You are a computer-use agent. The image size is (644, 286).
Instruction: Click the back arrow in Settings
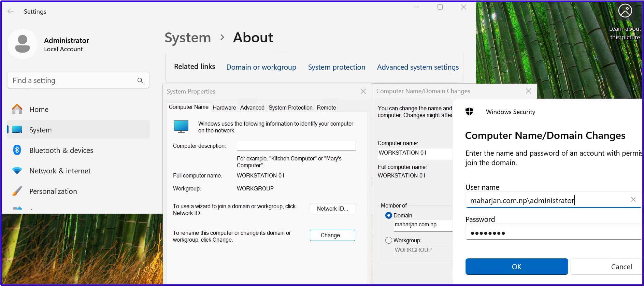tap(11, 12)
